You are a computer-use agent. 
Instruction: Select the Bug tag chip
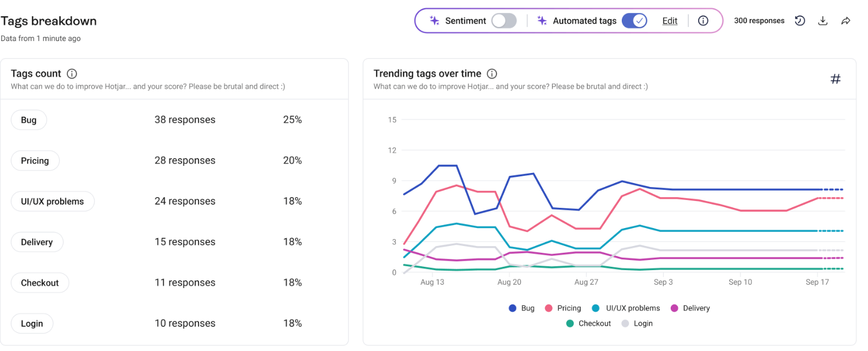(29, 120)
